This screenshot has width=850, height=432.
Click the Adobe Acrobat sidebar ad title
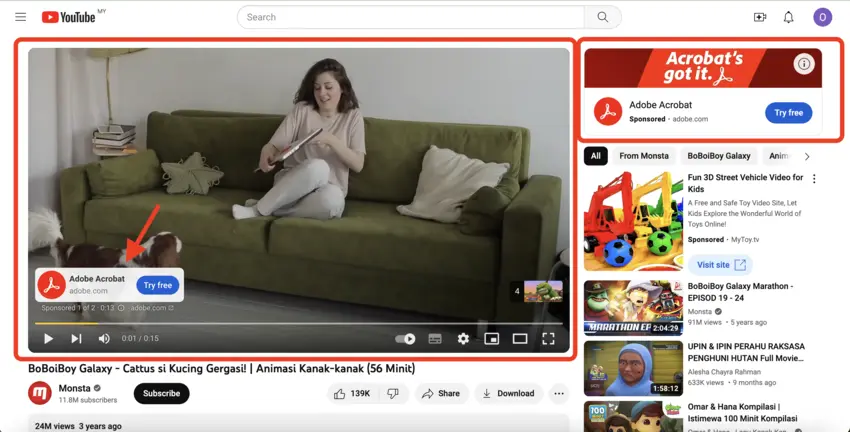point(660,105)
